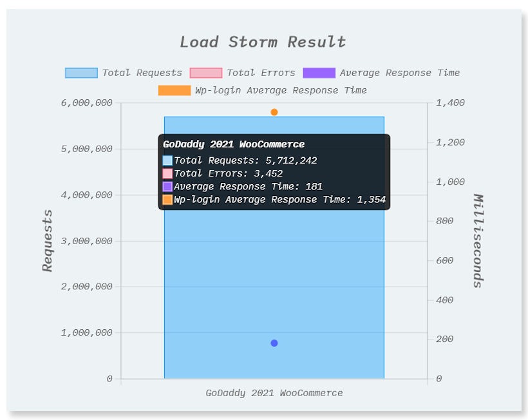The width and height of the screenshot is (528, 420).
Task: Click the pink tooltip swatch for Total Errors
Action: click(167, 173)
